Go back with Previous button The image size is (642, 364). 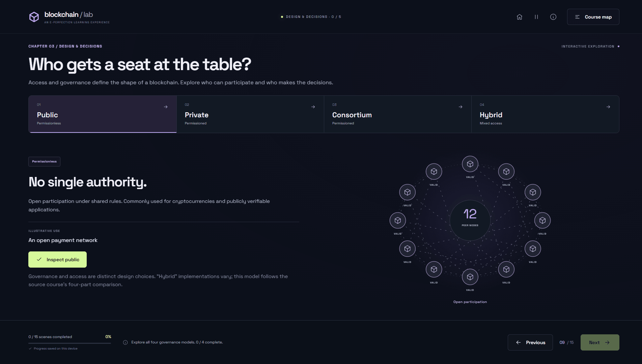click(x=530, y=342)
